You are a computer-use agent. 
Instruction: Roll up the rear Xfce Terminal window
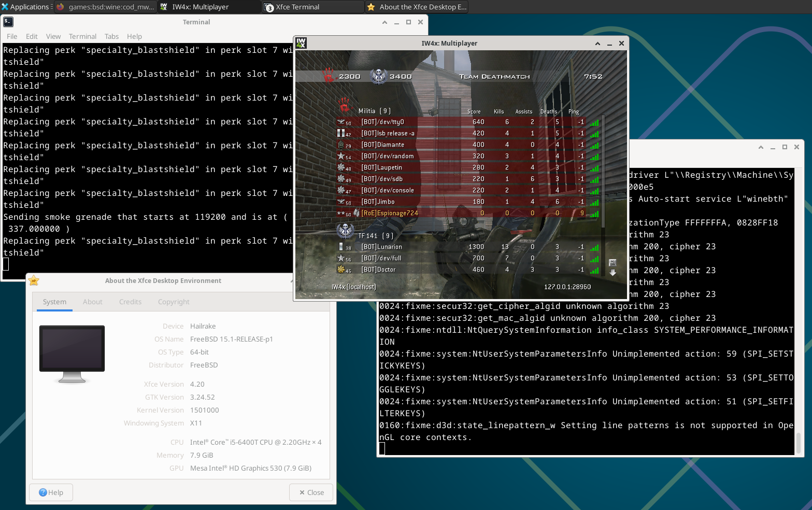click(761, 147)
